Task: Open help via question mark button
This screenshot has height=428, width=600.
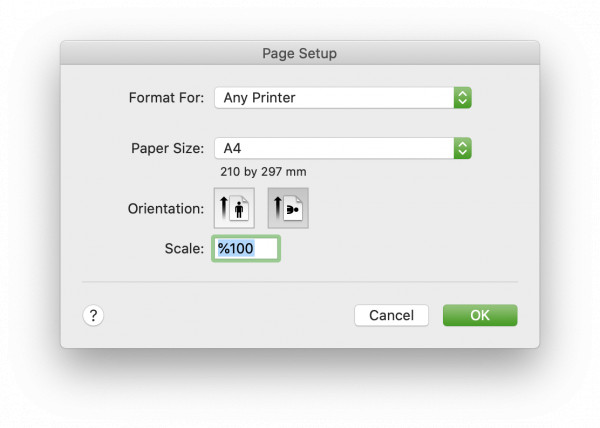Action: (93, 316)
